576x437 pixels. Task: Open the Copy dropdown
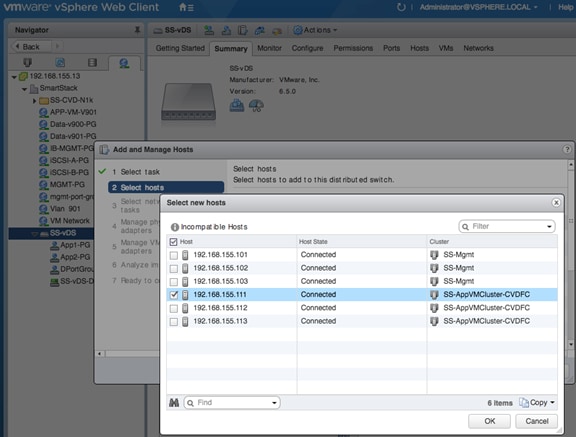pyautogui.click(x=537, y=403)
